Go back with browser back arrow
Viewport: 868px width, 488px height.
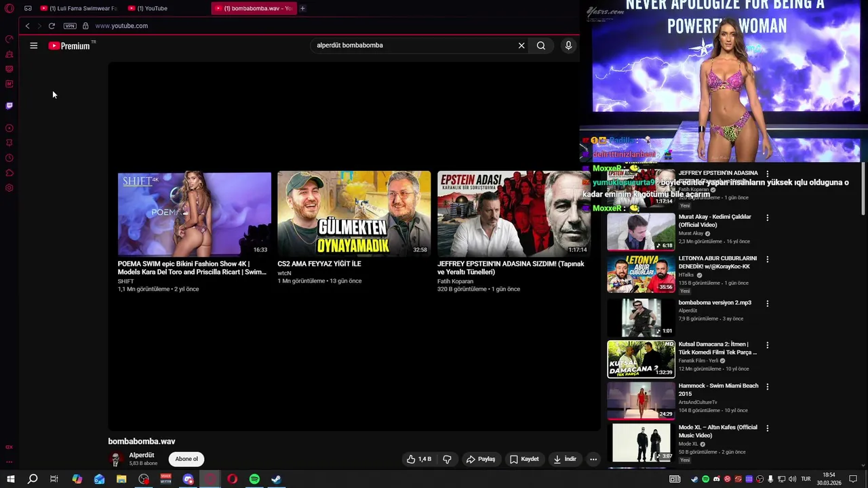pyautogui.click(x=27, y=26)
